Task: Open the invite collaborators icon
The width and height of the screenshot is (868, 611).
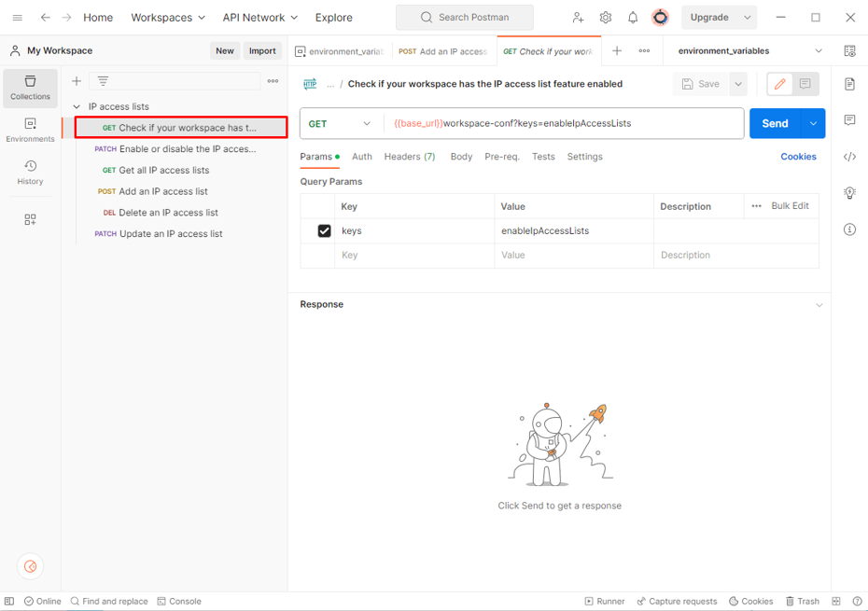Action: (579, 18)
